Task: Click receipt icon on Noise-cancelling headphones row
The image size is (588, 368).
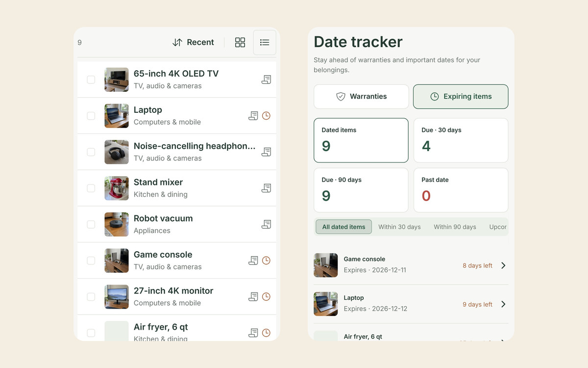Action: click(x=266, y=152)
